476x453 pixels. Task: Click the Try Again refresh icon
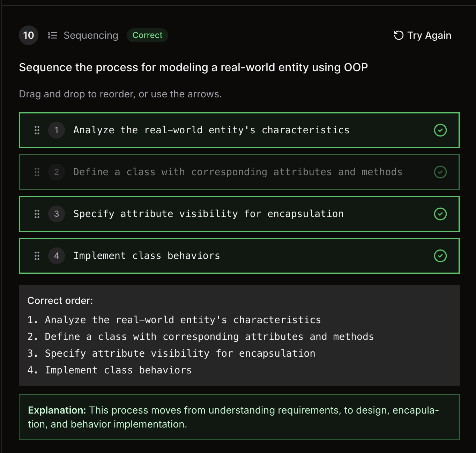[x=399, y=35]
